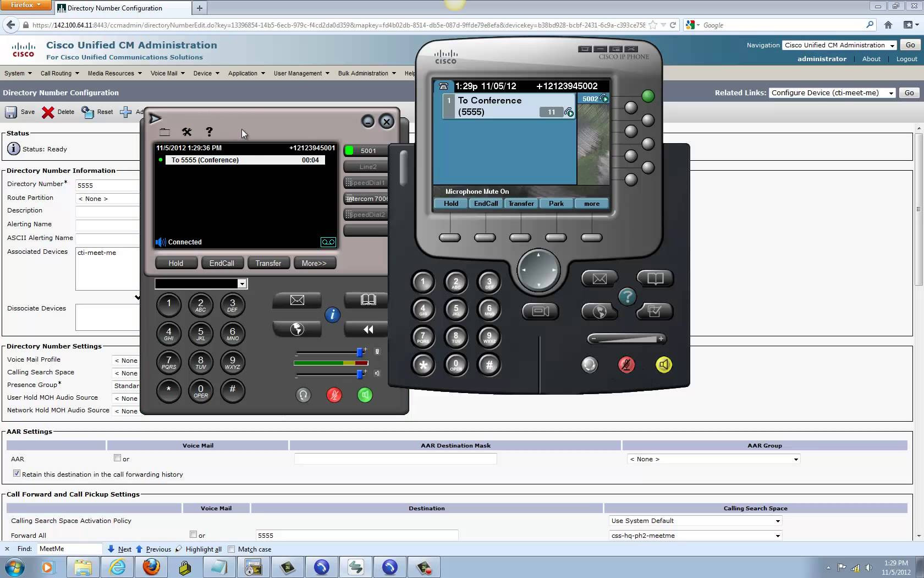Click the Logout link

click(906, 59)
